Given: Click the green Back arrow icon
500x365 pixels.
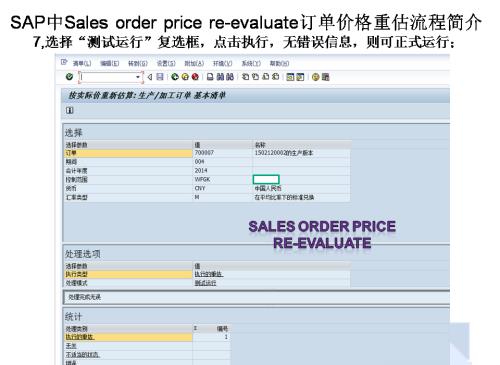Looking at the screenshot, I should (175, 77).
